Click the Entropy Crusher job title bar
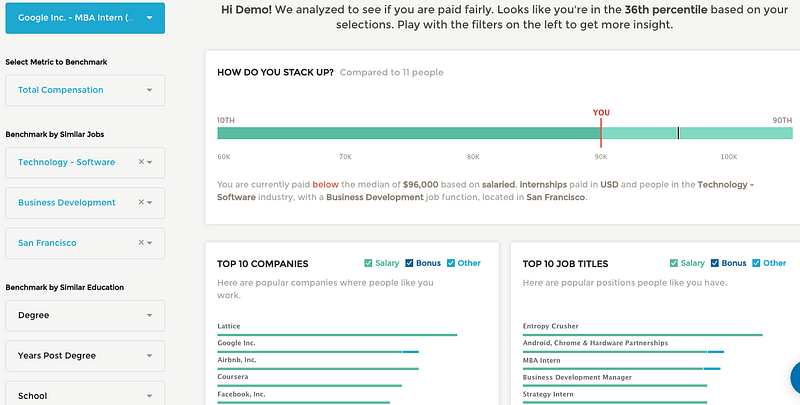 point(642,334)
